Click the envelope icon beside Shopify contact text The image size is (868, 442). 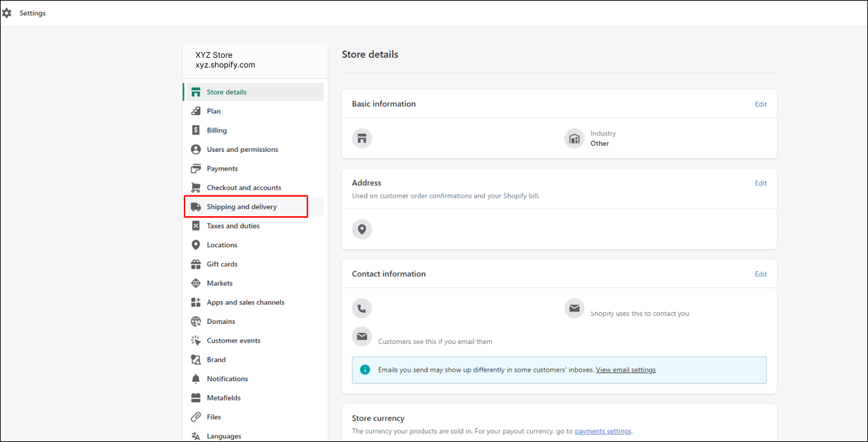[574, 308]
